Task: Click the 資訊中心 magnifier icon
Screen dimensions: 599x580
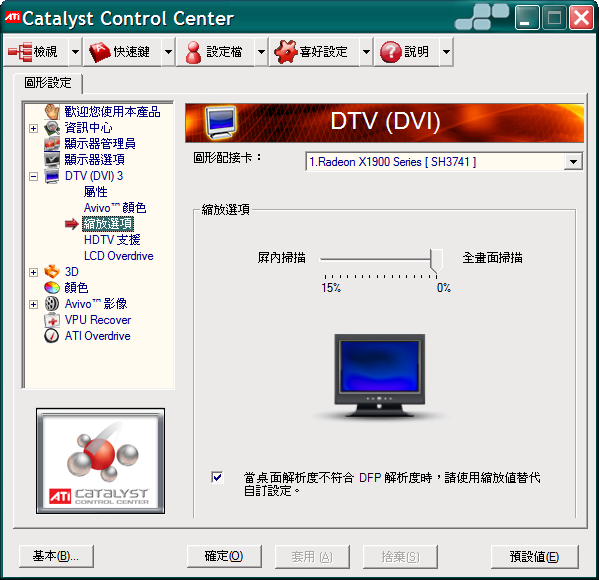Action: tap(52, 128)
